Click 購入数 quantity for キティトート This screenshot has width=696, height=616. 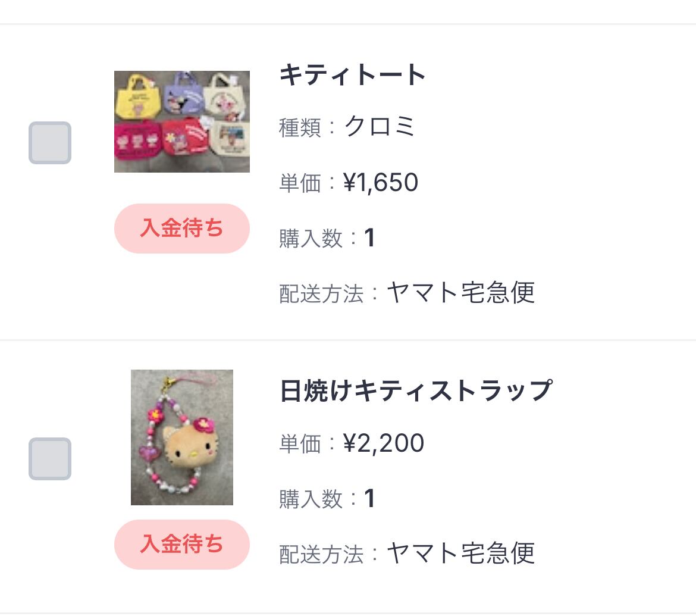click(327, 238)
